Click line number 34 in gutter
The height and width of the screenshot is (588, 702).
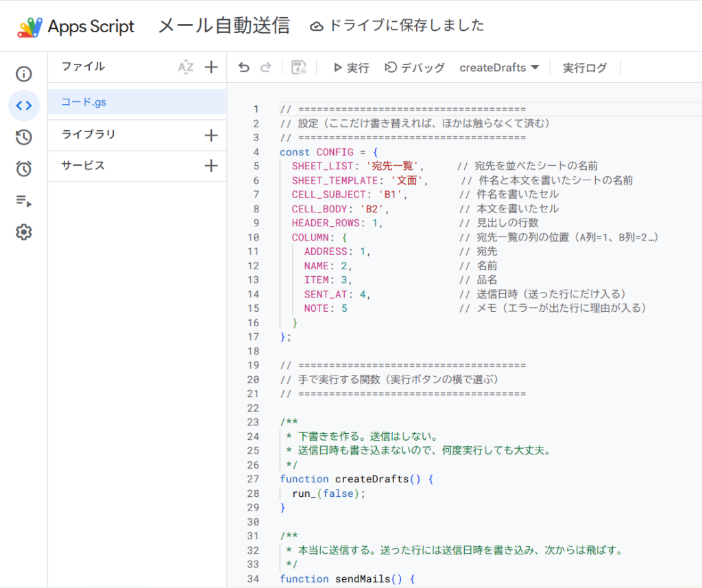point(253,579)
